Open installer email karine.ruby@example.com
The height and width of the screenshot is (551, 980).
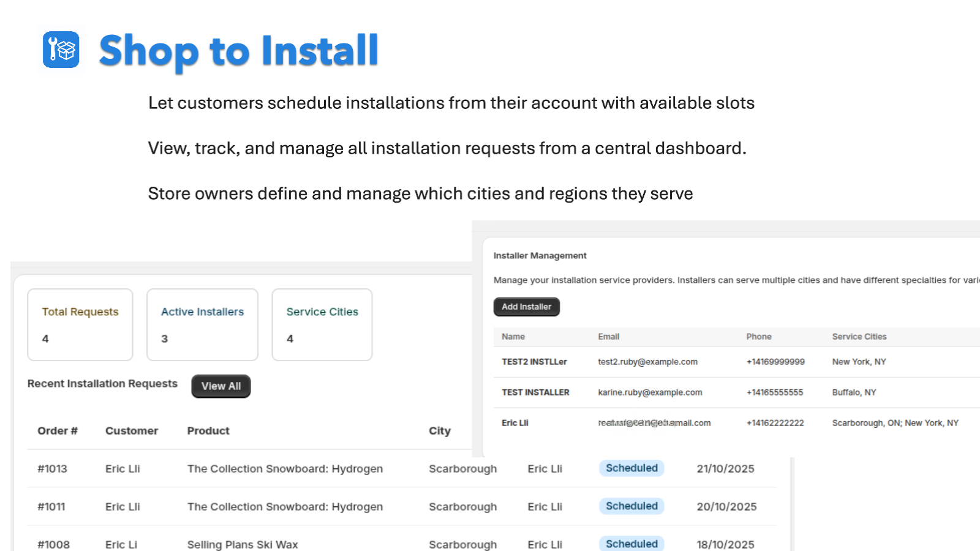pos(650,392)
